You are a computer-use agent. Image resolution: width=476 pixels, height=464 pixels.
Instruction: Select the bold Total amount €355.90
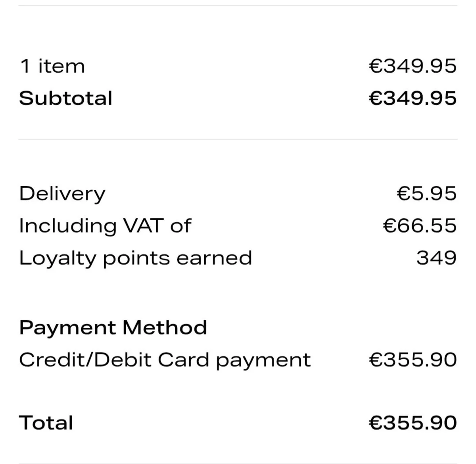413,423
